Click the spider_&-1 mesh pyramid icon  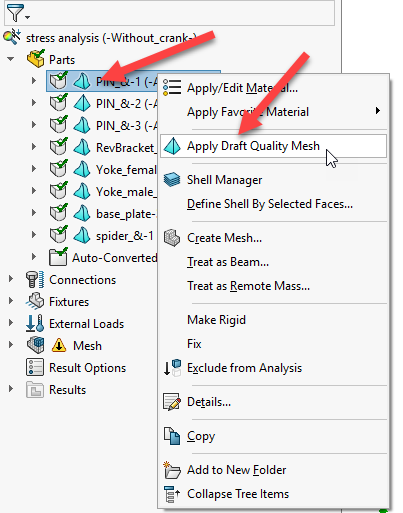coord(82,235)
